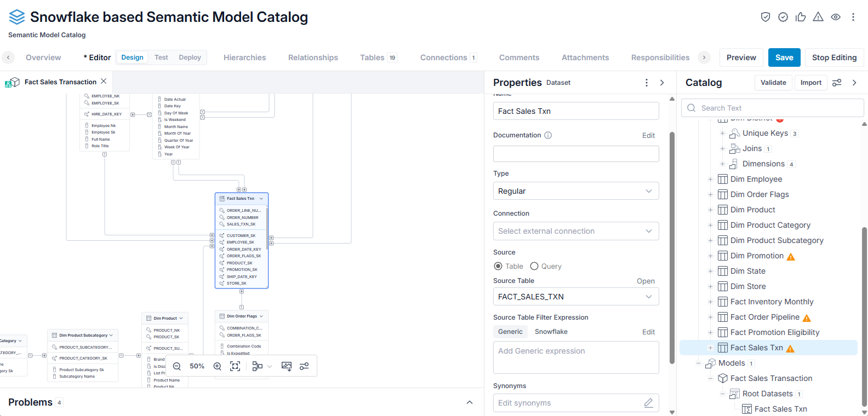
Task: Open diagram display settings sliders icon
Action: point(304,366)
